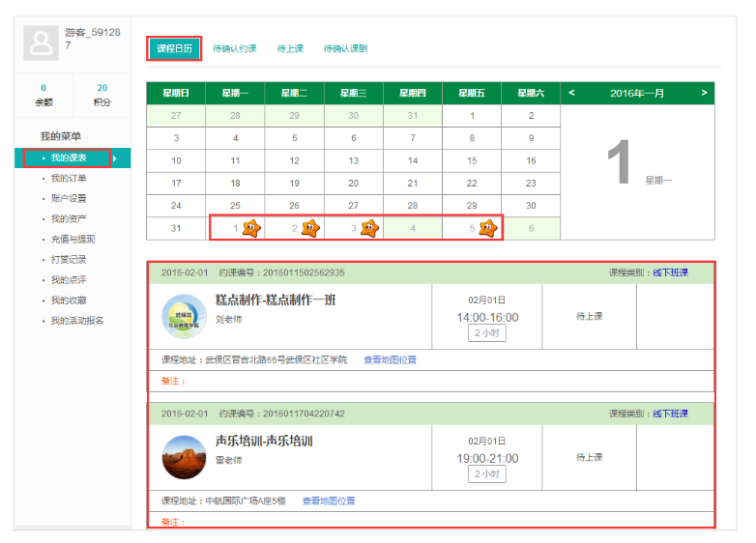Go to next month with right arrow

704,94
